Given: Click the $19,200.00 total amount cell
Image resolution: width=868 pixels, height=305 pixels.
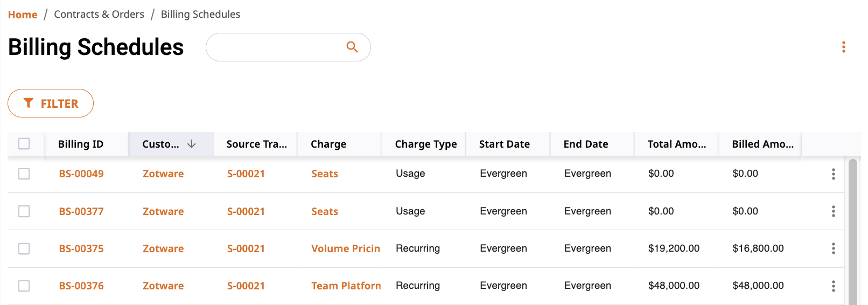Looking at the screenshot, I should click(674, 248).
